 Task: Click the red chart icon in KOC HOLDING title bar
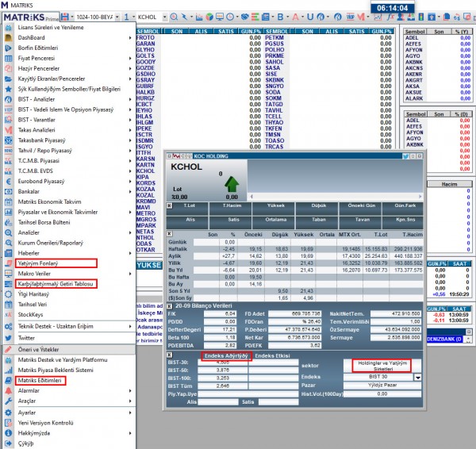pos(176,156)
